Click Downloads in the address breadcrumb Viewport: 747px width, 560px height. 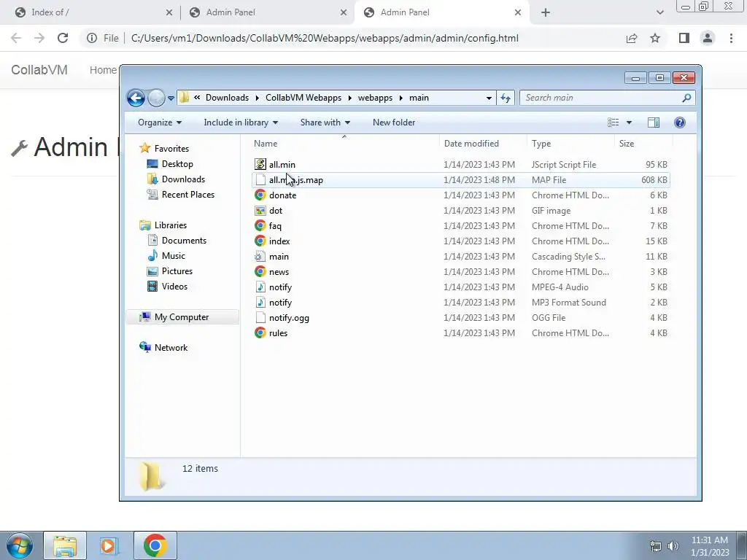coord(228,98)
